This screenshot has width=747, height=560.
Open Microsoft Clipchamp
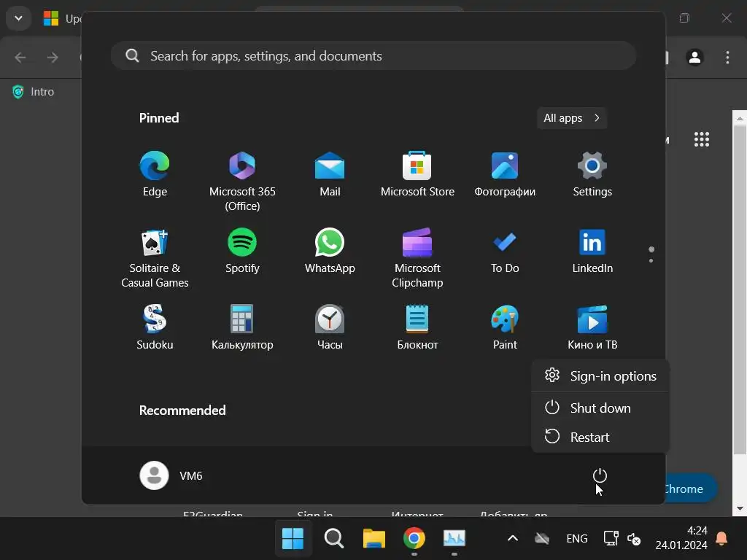click(417, 257)
